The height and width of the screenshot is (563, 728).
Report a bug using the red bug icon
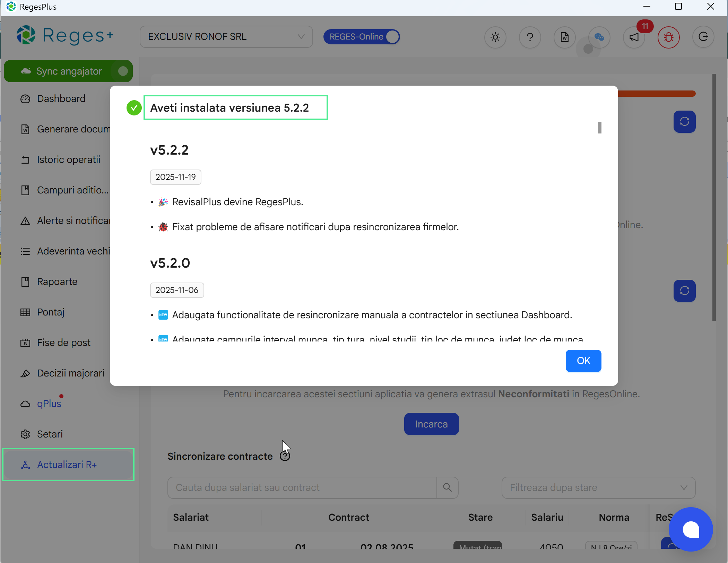tap(668, 37)
